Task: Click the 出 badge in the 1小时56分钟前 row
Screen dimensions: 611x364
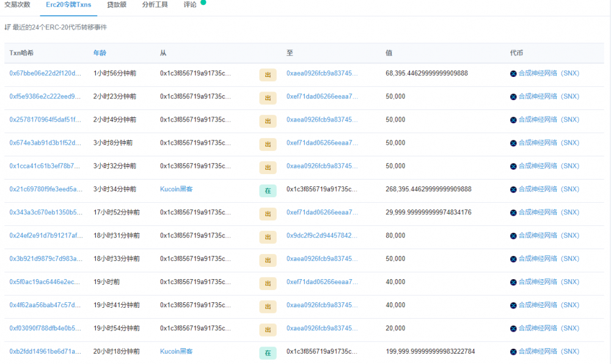Action: click(x=268, y=75)
